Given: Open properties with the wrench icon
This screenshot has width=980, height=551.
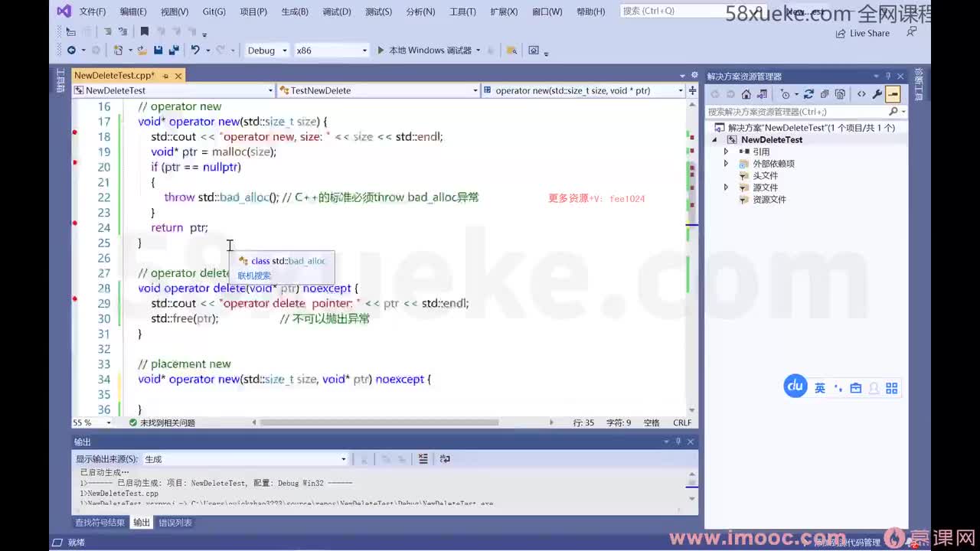Looking at the screenshot, I should point(877,94).
